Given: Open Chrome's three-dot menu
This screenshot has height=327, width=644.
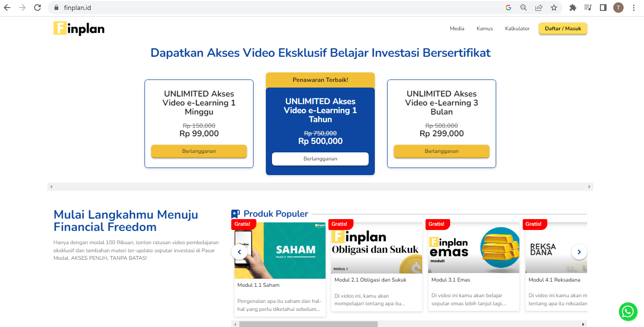Looking at the screenshot, I should coord(634,8).
